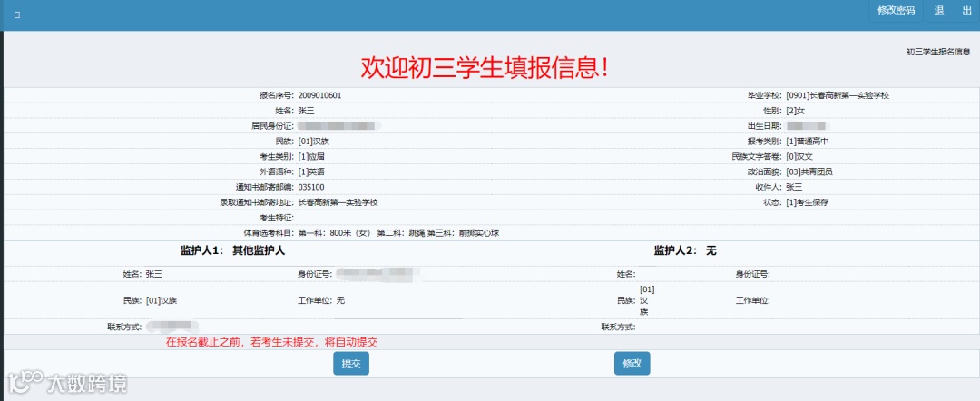Click guardian 2 工作单位 label
The width and height of the screenshot is (980, 401).
coord(752,300)
